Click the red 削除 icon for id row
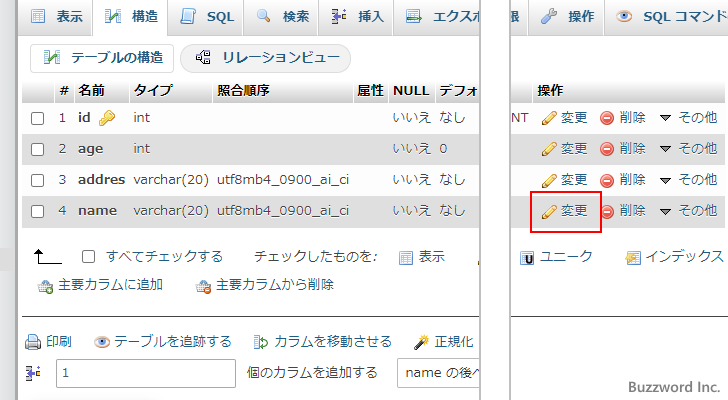This screenshot has height=400, width=728. tap(607, 118)
